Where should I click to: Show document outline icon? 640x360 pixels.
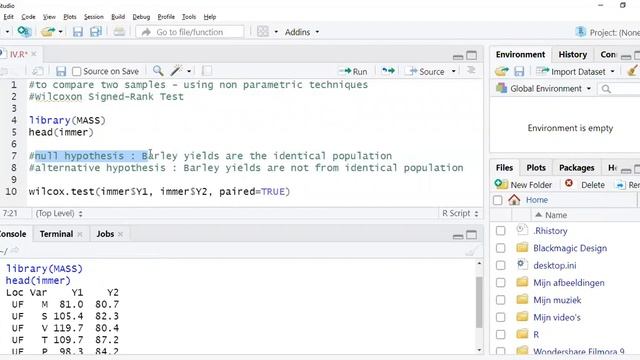pyautogui.click(x=471, y=71)
